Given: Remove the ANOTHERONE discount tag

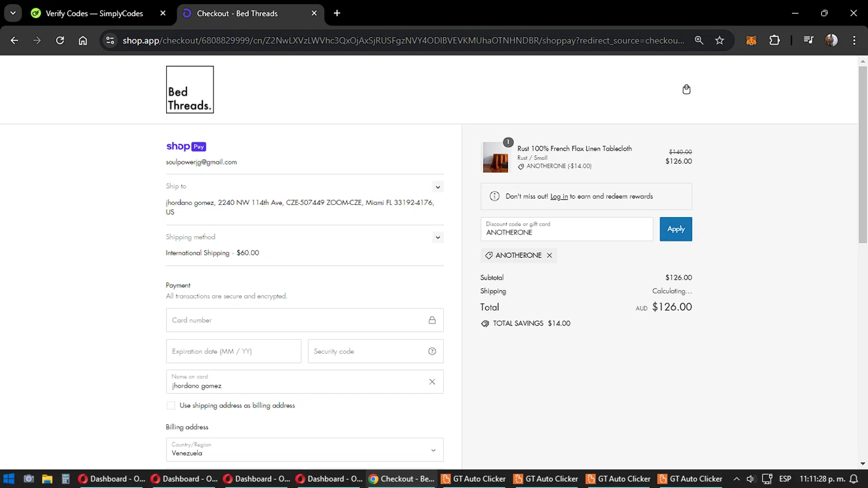Looking at the screenshot, I should (x=549, y=255).
